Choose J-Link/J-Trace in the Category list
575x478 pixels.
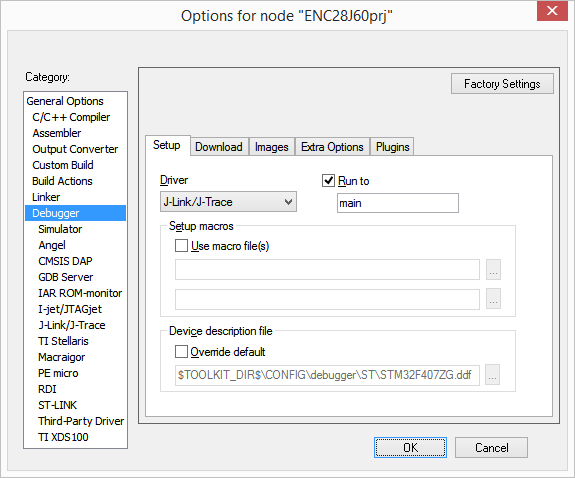72,325
